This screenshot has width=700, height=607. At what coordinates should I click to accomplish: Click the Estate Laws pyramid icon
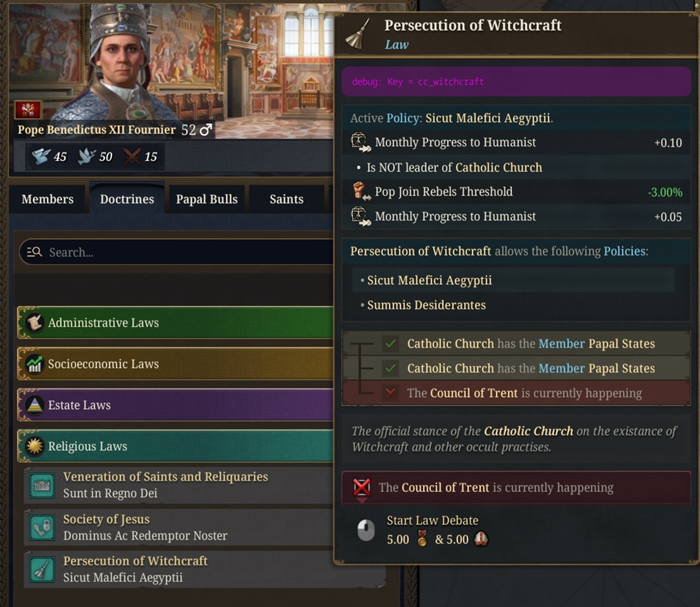(x=34, y=405)
